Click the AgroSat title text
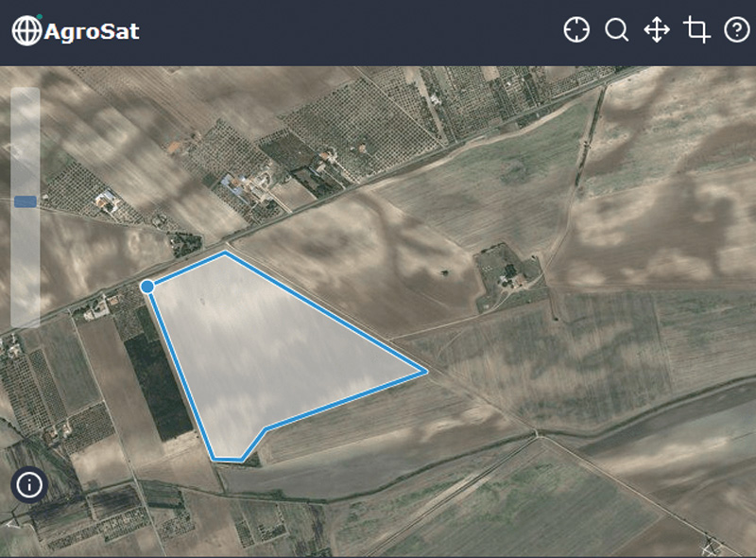The width and height of the screenshot is (756, 558). (x=92, y=32)
